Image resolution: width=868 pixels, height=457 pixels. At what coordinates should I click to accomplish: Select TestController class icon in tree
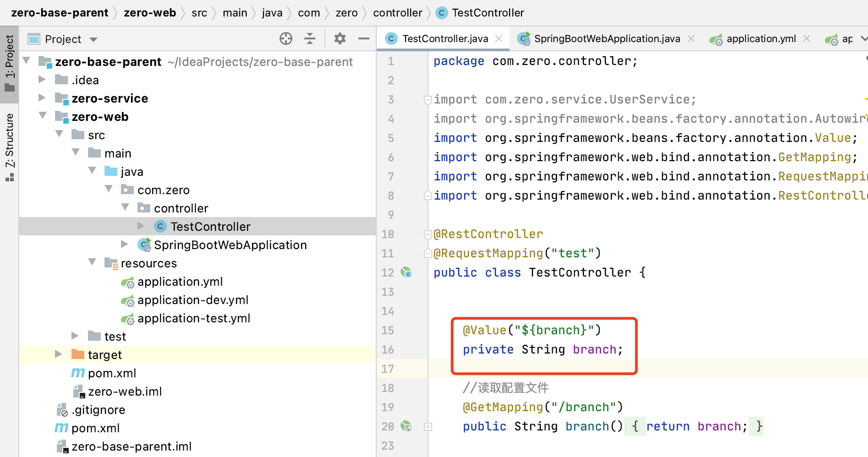(x=160, y=226)
